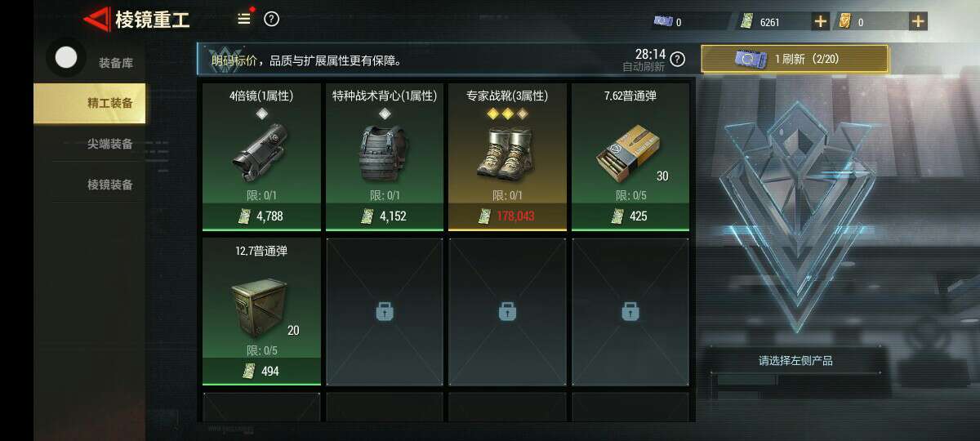Tap the white circle floating button
980x441 pixels.
tap(66, 57)
